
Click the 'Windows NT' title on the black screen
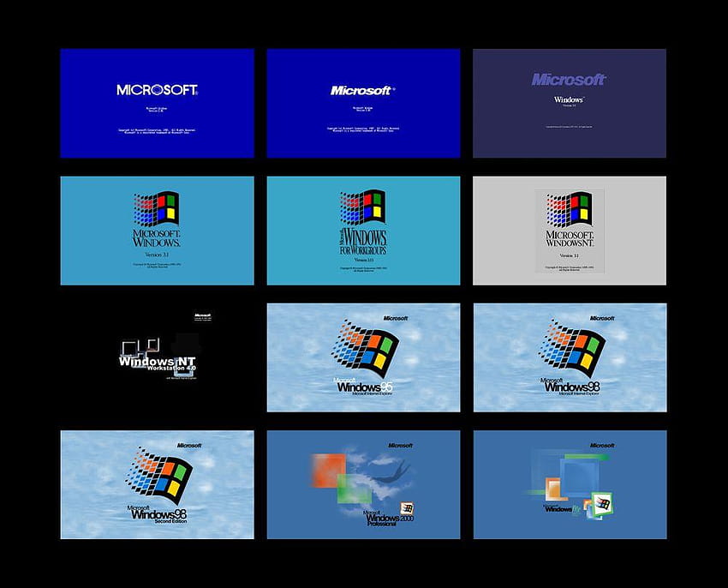click(158, 361)
